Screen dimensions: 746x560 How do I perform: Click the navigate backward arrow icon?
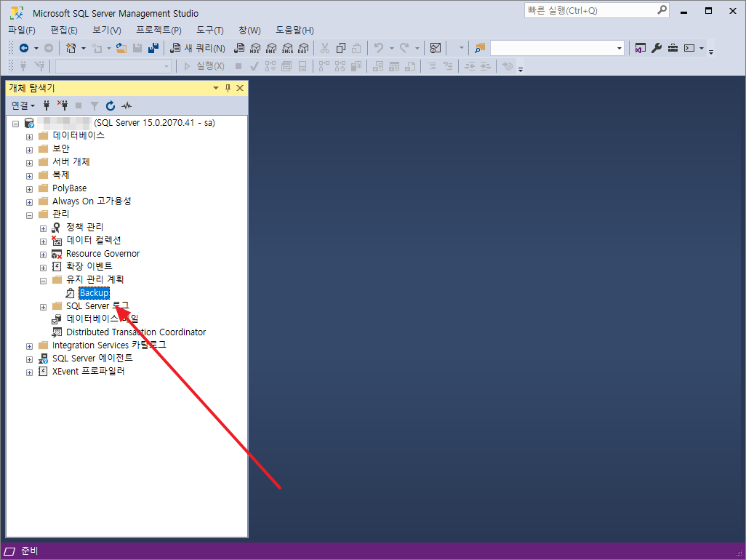(x=23, y=48)
